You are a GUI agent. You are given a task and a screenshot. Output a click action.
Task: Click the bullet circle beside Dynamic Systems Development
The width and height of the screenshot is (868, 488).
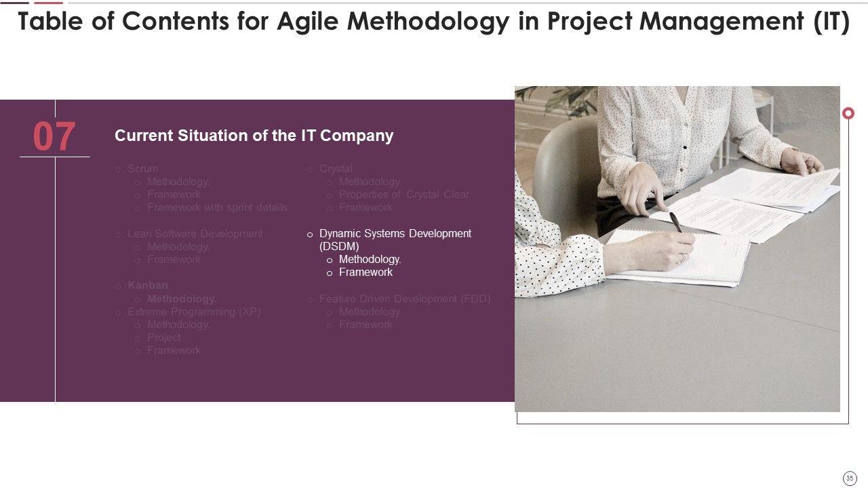(310, 234)
